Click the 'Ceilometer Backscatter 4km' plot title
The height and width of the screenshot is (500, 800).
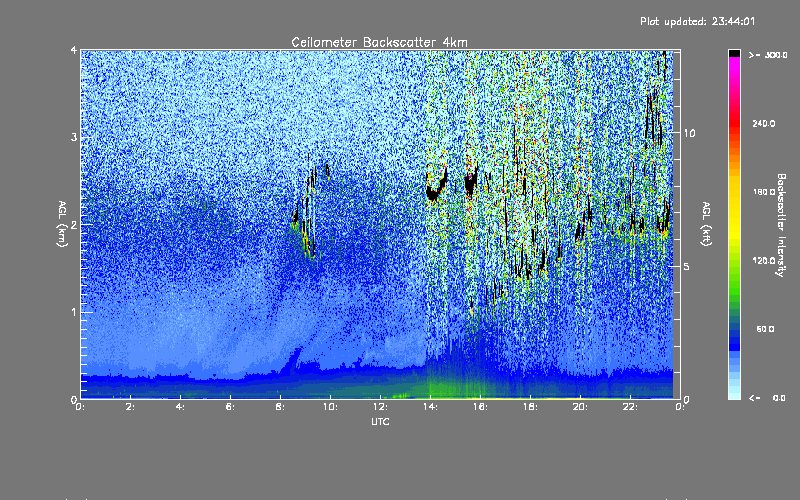(x=379, y=42)
